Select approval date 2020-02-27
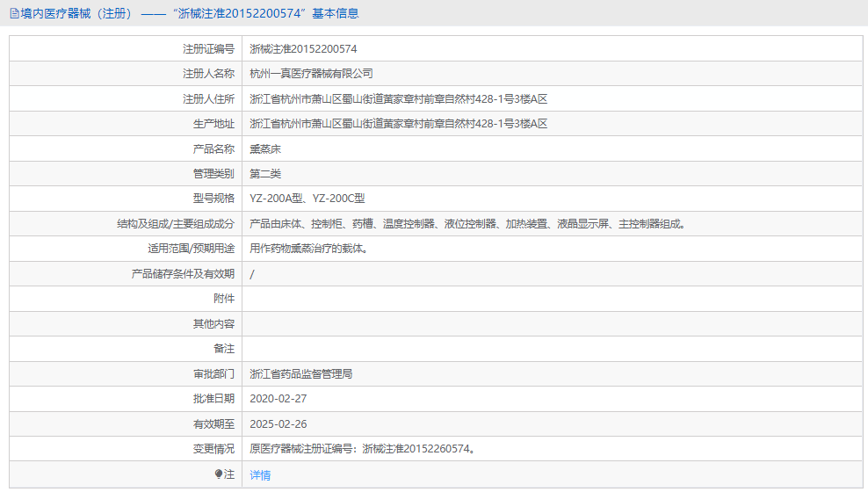The width and height of the screenshot is (868, 492). (278, 399)
